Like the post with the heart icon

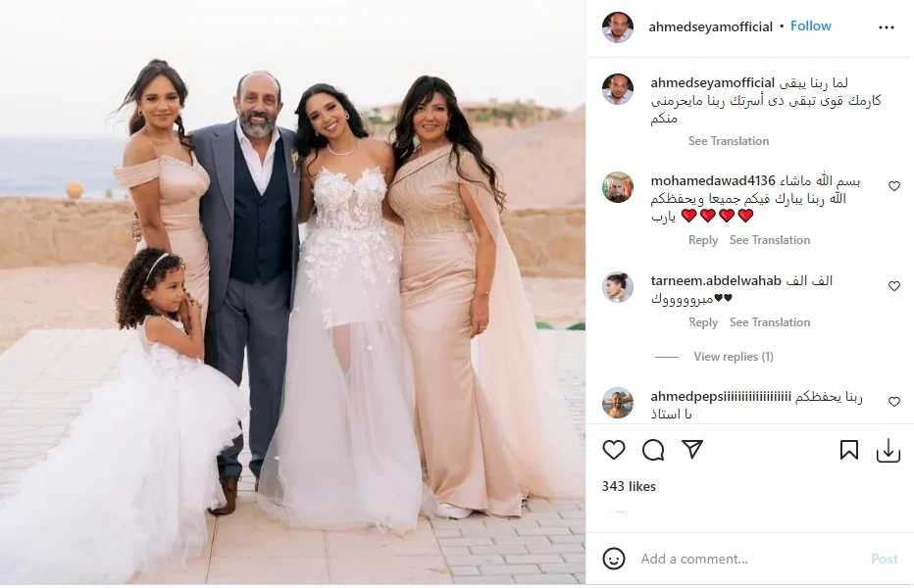coord(613,450)
